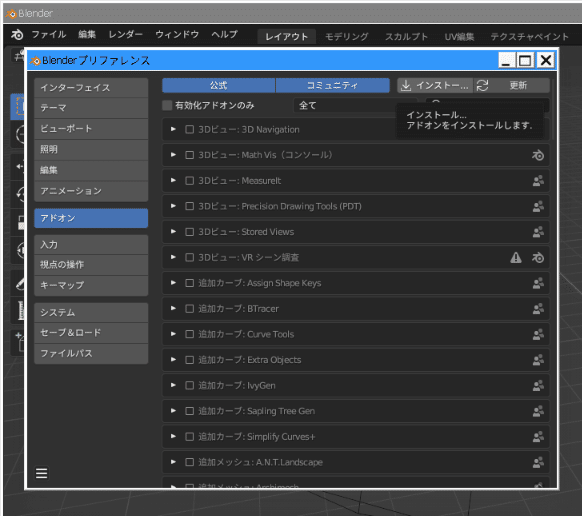This screenshot has height=516, width=582.
Task: Enable the VR シーン調査 add-on checkbox
Action: pos(190,257)
